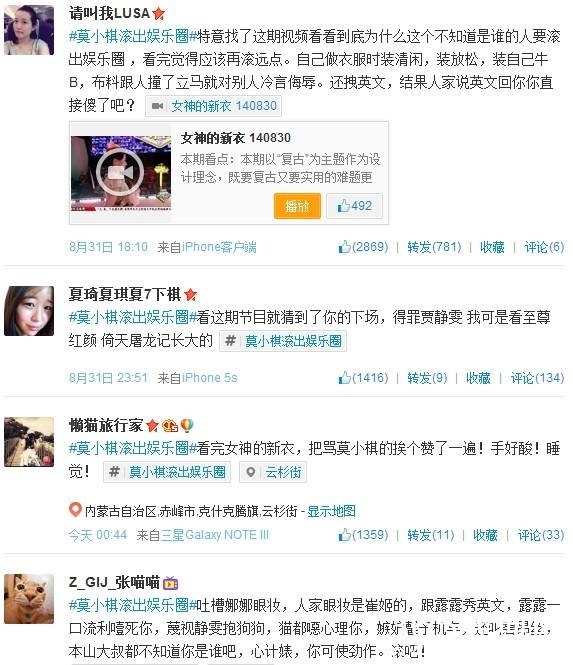The height and width of the screenshot is (665, 573).
Task: Click the thumbs-up icon showing 1359
Action: click(x=344, y=534)
